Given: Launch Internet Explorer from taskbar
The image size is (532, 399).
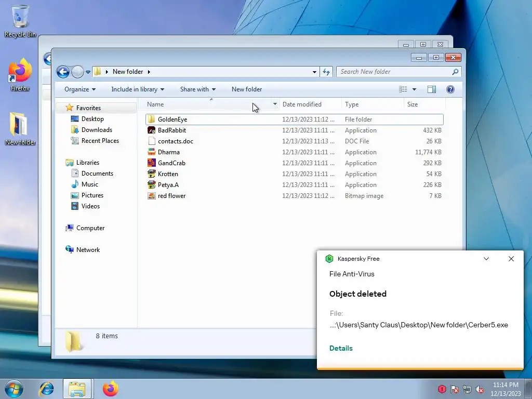Looking at the screenshot, I should coord(46,389).
